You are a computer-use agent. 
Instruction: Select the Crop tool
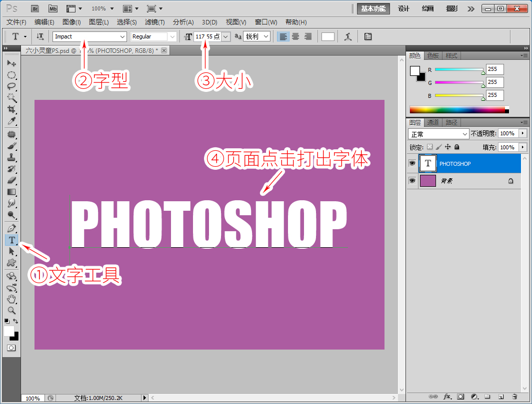(x=11, y=109)
